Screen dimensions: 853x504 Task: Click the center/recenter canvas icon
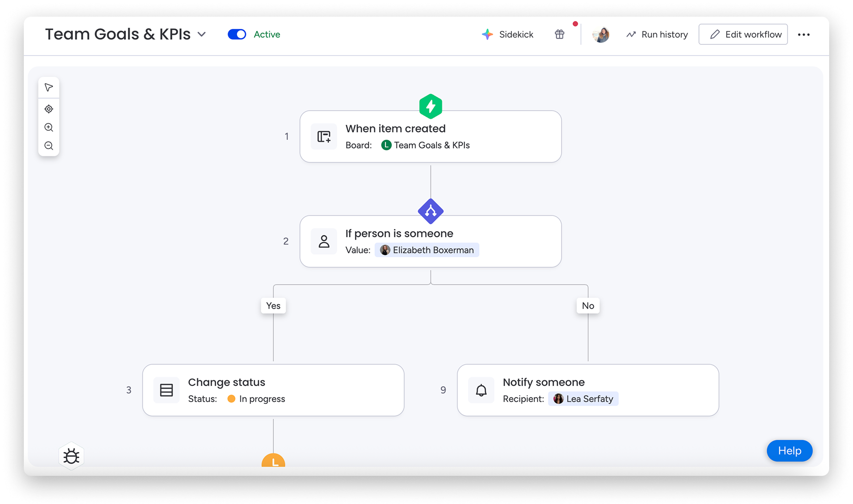[x=49, y=109]
